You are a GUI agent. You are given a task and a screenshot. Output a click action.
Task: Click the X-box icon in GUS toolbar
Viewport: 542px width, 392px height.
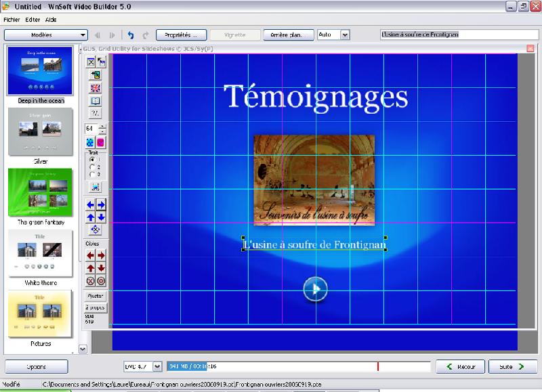[x=91, y=62]
